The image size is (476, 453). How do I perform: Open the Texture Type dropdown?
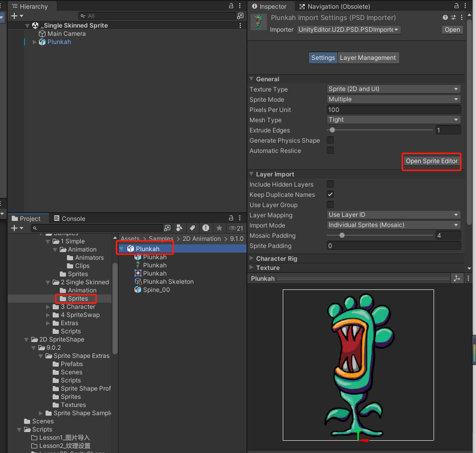[x=394, y=89]
